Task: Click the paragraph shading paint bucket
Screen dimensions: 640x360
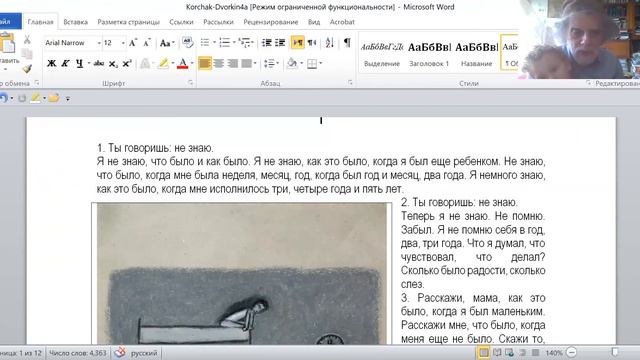Action: (x=292, y=63)
